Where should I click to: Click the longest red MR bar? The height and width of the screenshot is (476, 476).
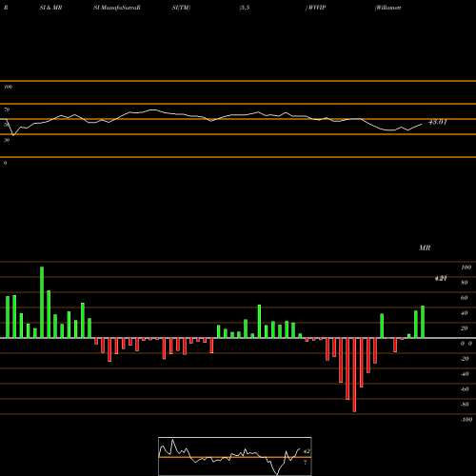pos(354,375)
